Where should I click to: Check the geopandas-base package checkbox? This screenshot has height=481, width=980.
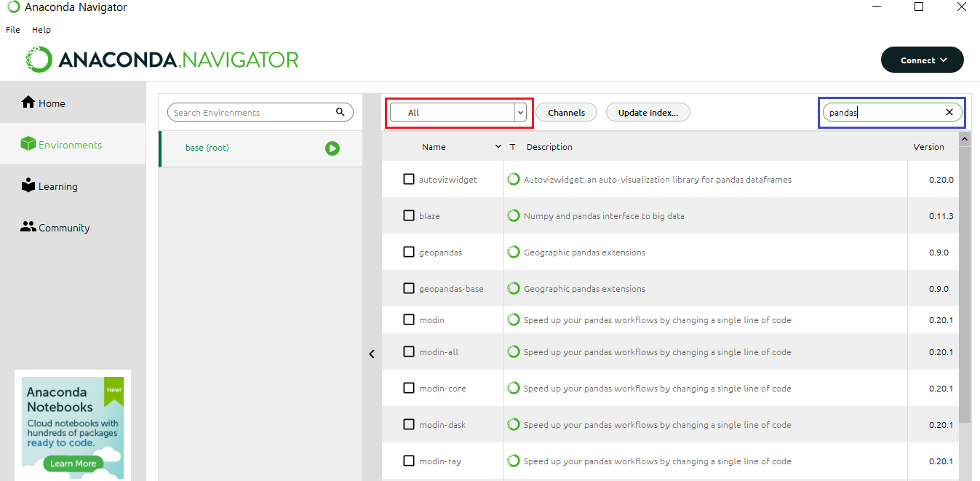409,288
